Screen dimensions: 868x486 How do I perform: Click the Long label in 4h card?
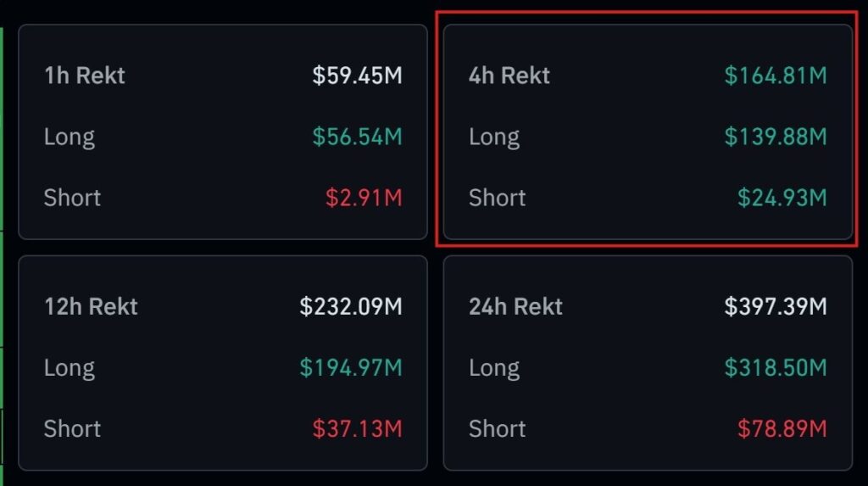pyautogui.click(x=494, y=137)
